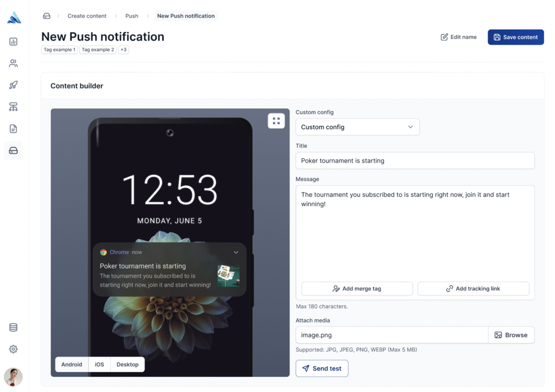Image resolution: width=555 pixels, height=392 pixels.
Task: Expand the phone preview to fullscreen
Action: click(276, 121)
